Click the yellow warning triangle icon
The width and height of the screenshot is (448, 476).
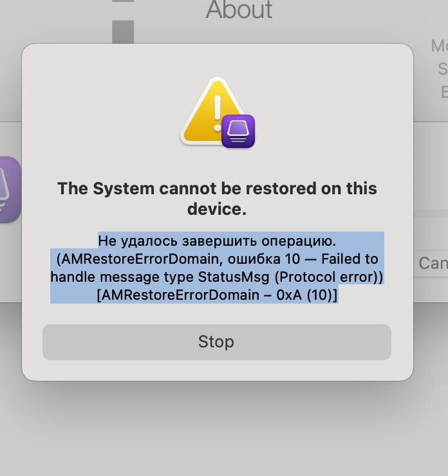tap(206, 116)
